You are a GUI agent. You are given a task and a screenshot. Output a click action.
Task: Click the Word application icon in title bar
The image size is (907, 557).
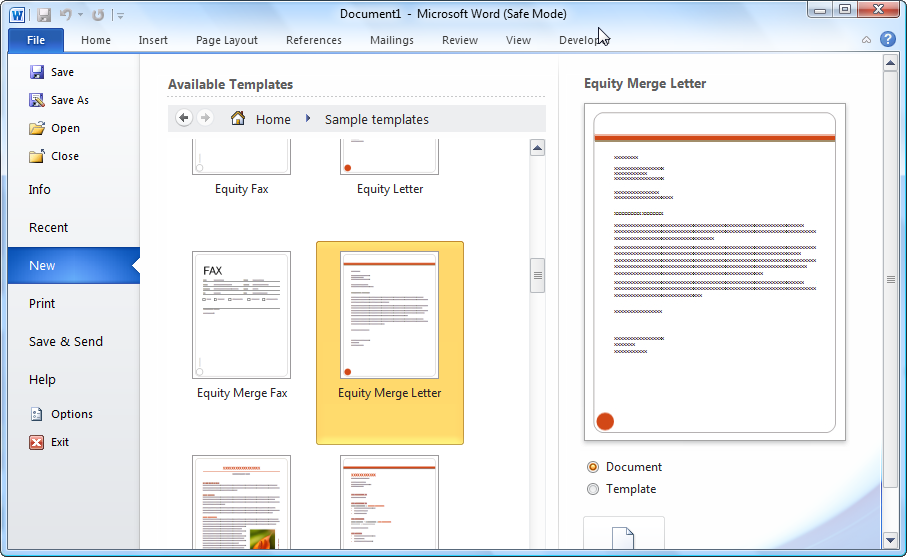click(x=17, y=15)
